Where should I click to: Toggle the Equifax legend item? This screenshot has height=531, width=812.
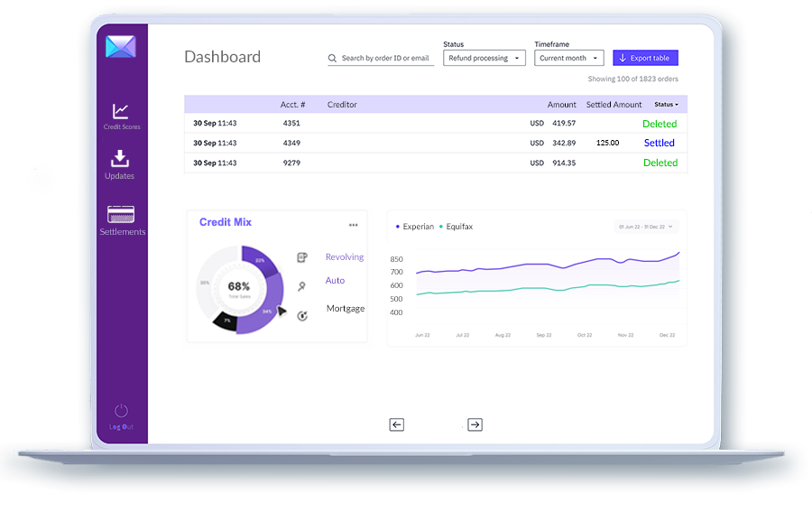coord(456,227)
